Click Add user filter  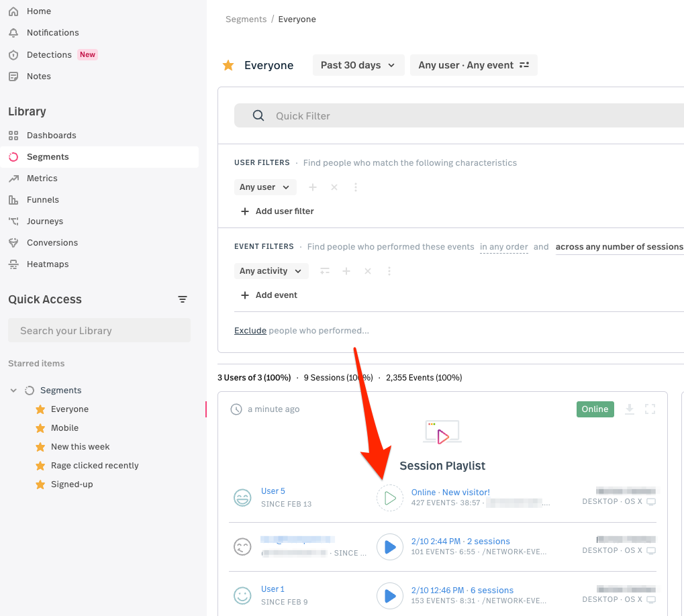tap(277, 211)
